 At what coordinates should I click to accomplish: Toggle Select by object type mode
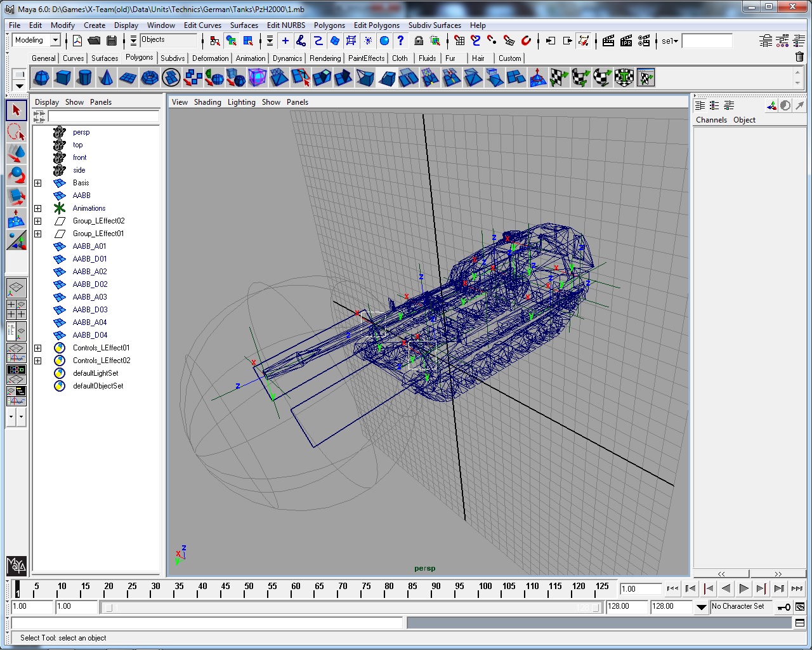[x=232, y=41]
